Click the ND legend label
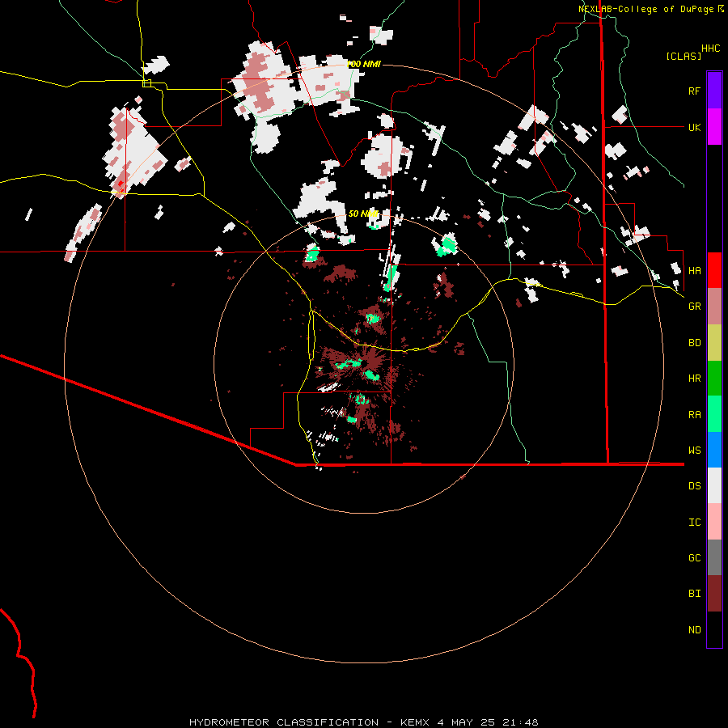The image size is (728, 728). [x=694, y=630]
